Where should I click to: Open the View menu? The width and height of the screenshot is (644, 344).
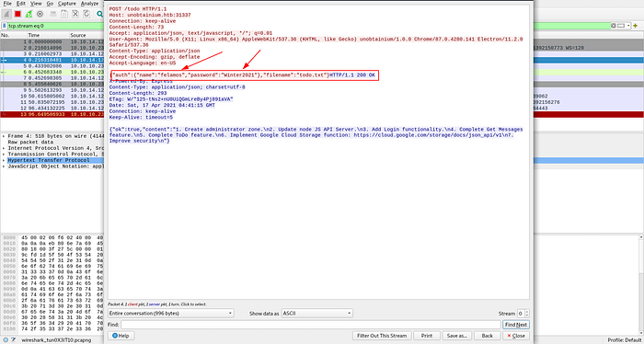[36, 4]
